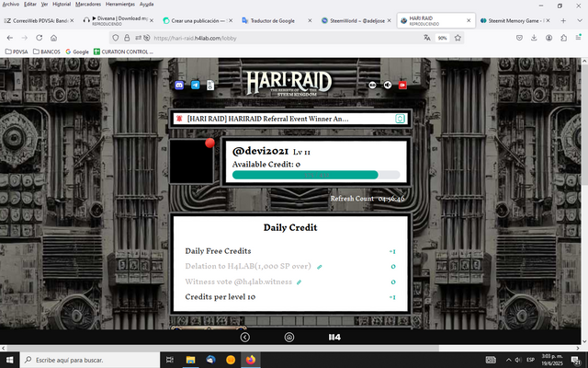Open the HARIRAID Referral Event announcement
The height and width of the screenshot is (368, 588).
point(267,119)
